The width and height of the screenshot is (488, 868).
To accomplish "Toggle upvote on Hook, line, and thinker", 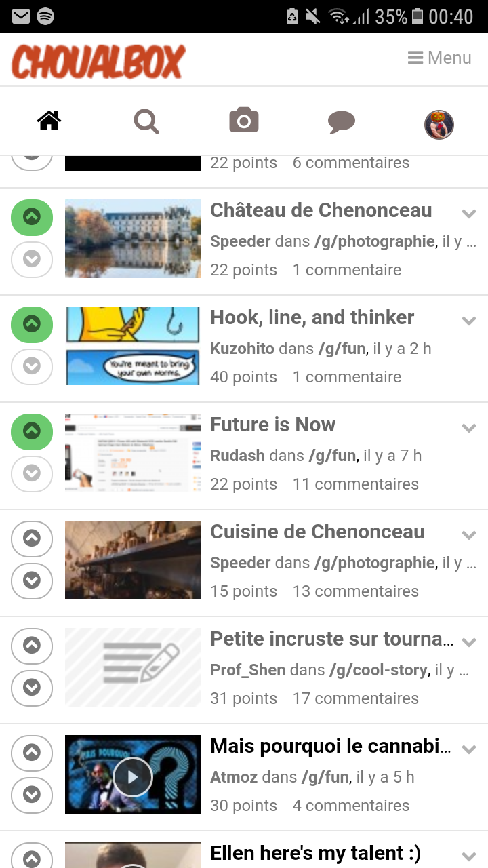I will coord(32,324).
